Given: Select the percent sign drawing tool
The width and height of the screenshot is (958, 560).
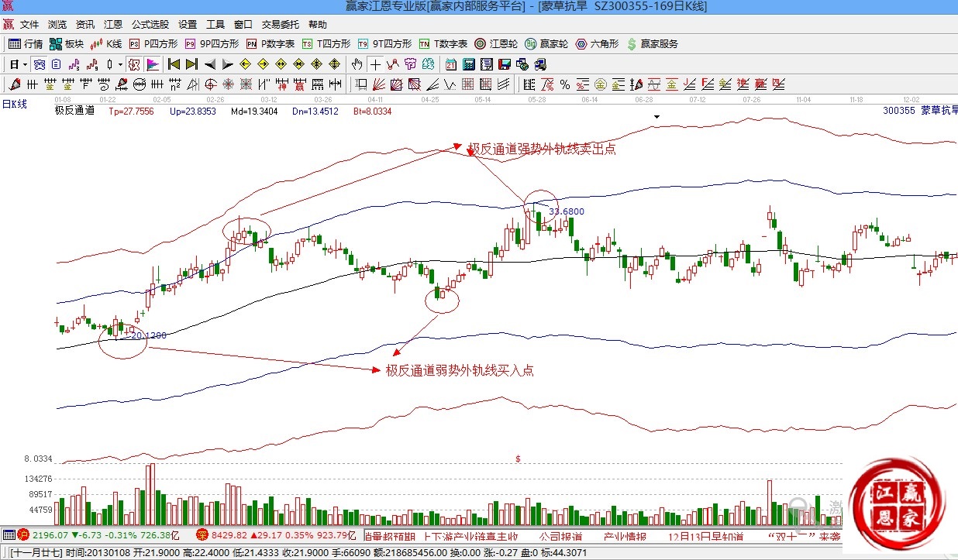Looking at the screenshot, I should point(565,84).
